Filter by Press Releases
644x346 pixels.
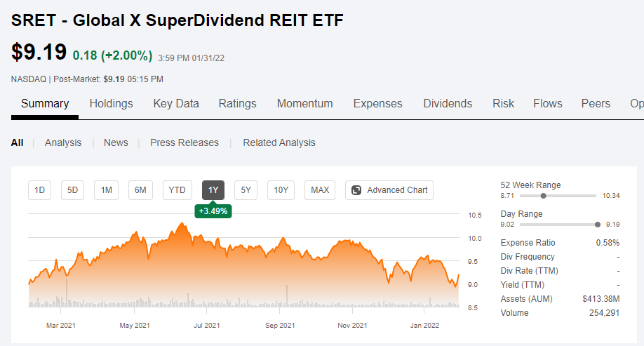coord(185,142)
